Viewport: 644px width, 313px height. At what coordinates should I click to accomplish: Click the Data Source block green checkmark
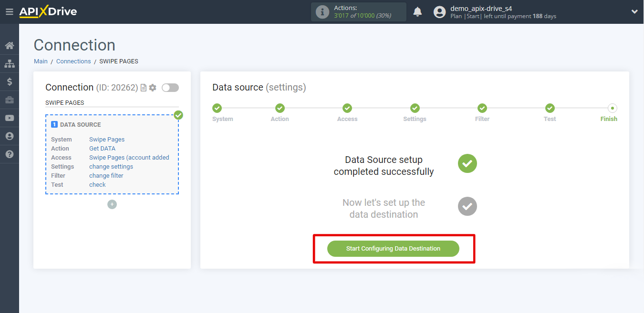[x=178, y=115]
